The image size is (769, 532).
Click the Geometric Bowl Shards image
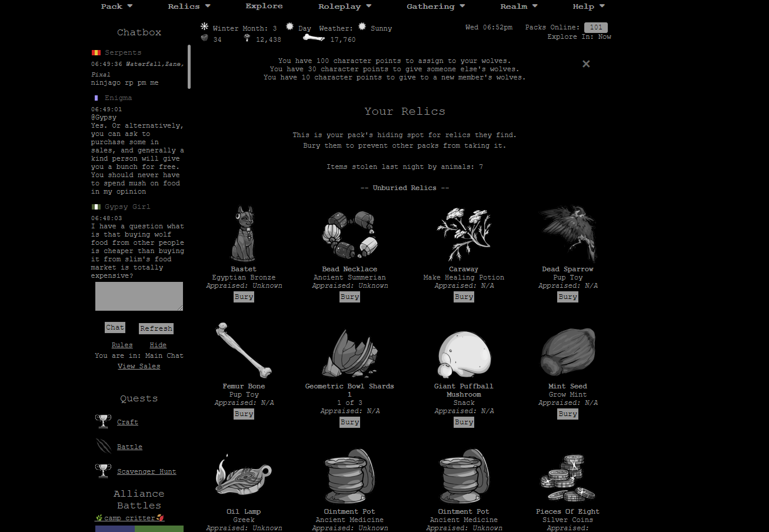click(x=349, y=352)
